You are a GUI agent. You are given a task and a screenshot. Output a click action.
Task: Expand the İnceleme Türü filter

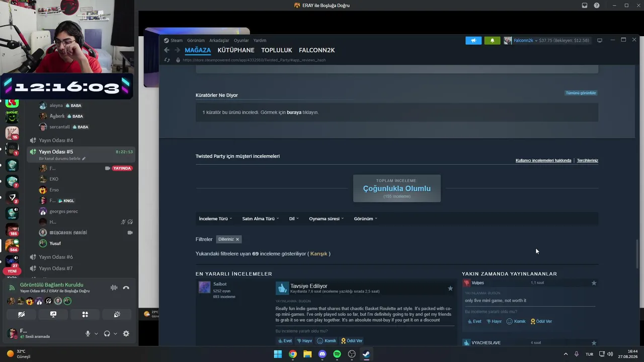coord(215,219)
